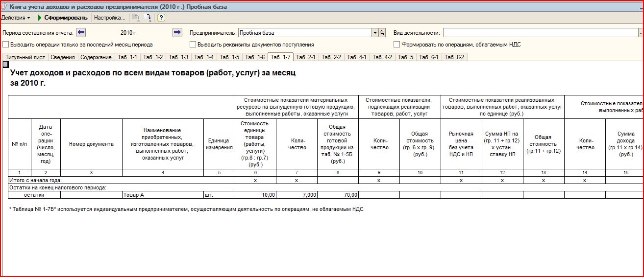Open the Таб. 6-2 tab
The image size is (644, 277).
pos(454,57)
